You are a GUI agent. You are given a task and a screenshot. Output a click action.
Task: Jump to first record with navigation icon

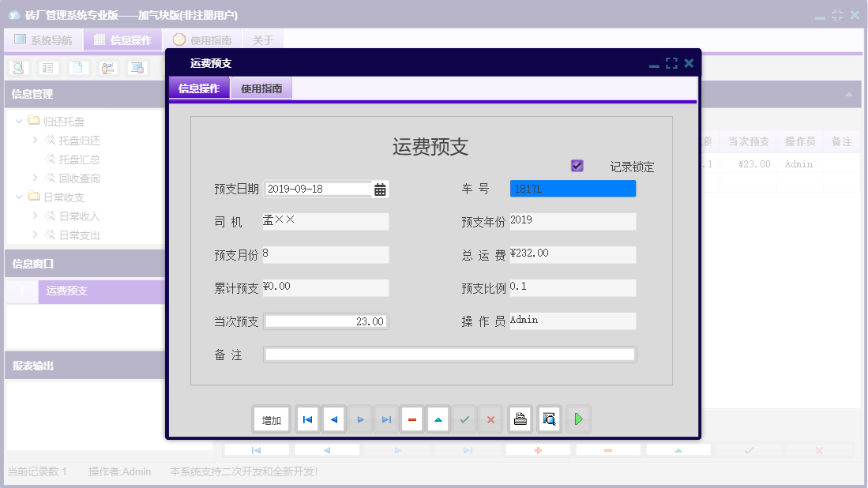307,419
